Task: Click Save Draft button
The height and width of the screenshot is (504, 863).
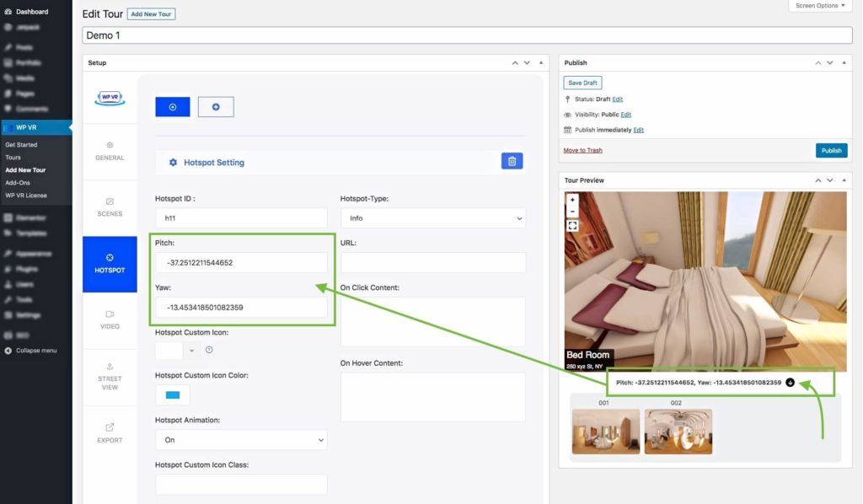Action: tap(582, 83)
